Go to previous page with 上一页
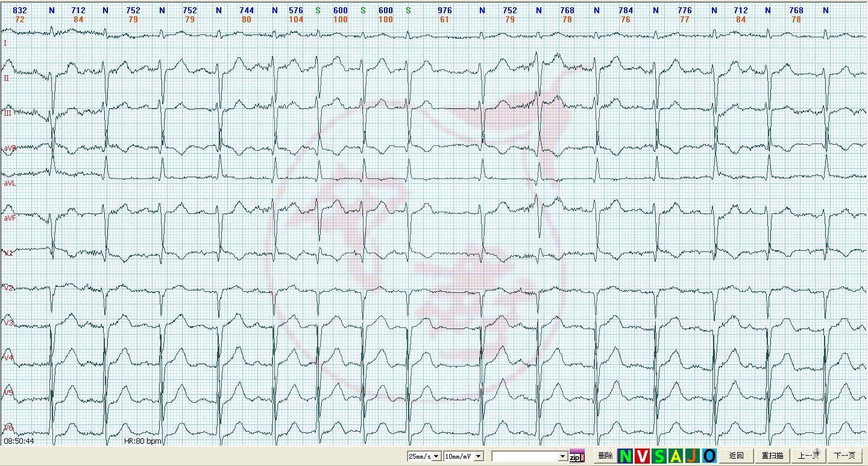 click(x=808, y=456)
